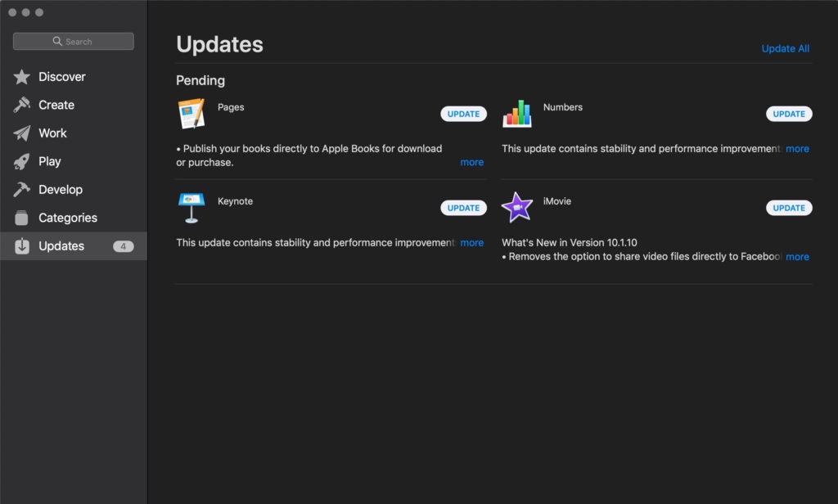
Task: Select the Keynote app icon
Action: tap(191, 207)
